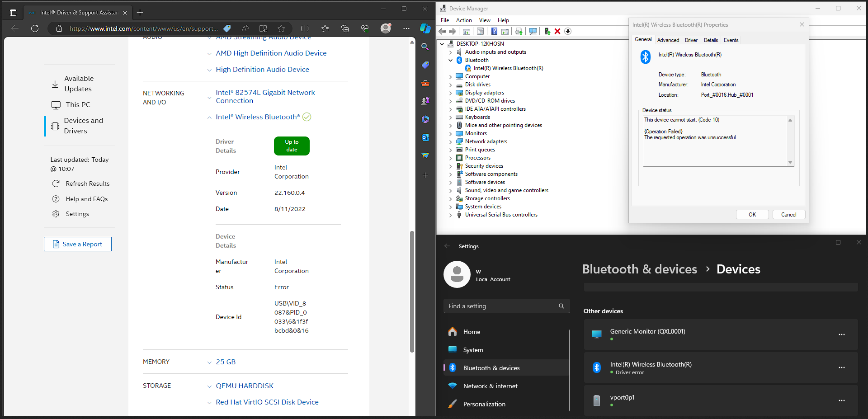The height and width of the screenshot is (419, 868).
Task: Go to Available Updates section
Action: point(73,84)
